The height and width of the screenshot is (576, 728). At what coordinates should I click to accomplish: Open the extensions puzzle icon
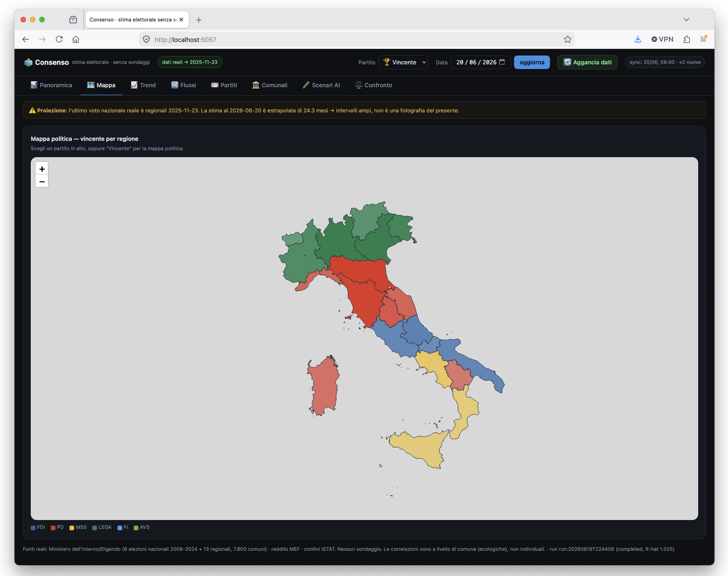click(687, 39)
